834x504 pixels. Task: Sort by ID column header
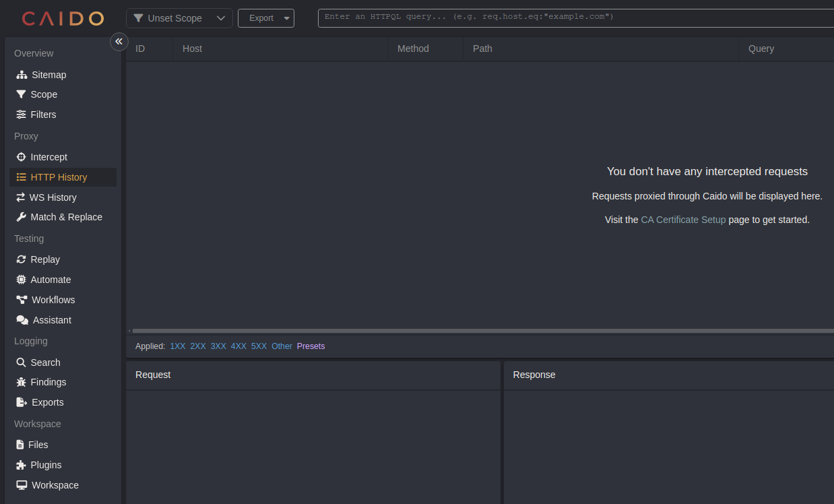tap(150, 49)
